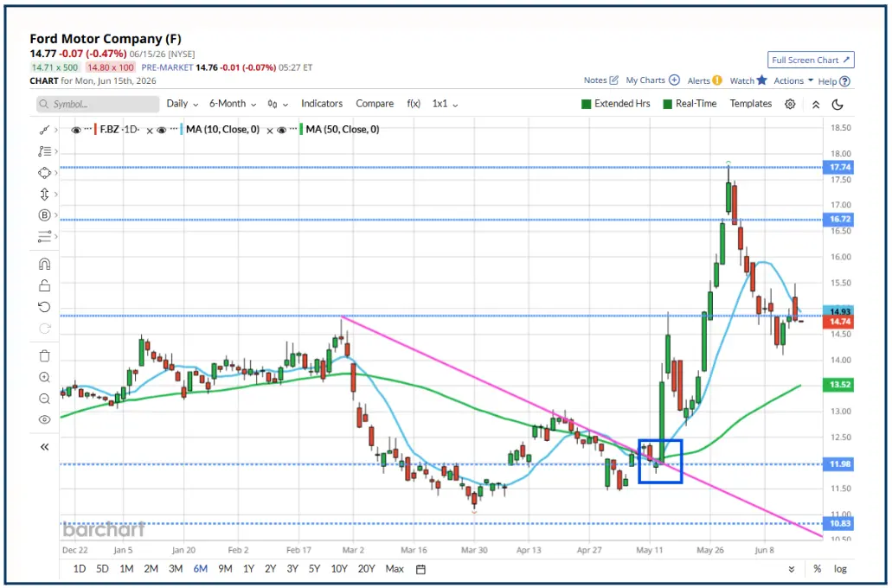
Task: Open chart settings gear icon
Action: [x=790, y=104]
